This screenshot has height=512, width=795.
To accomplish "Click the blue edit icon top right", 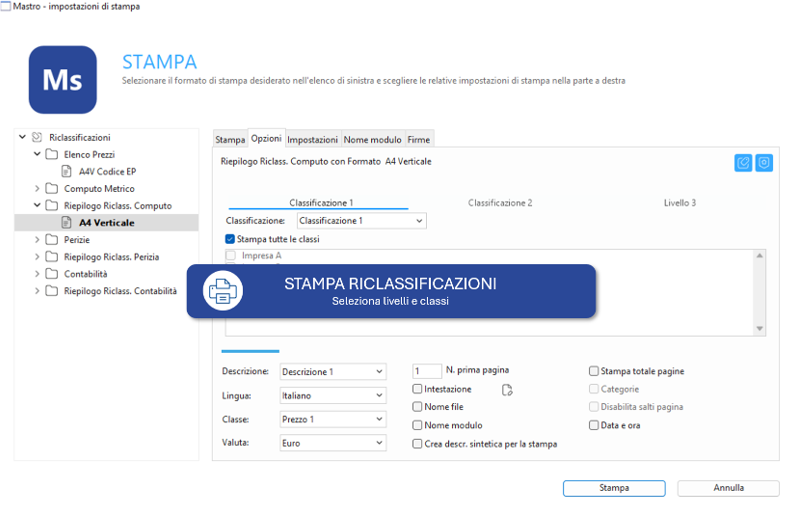I will [x=743, y=163].
